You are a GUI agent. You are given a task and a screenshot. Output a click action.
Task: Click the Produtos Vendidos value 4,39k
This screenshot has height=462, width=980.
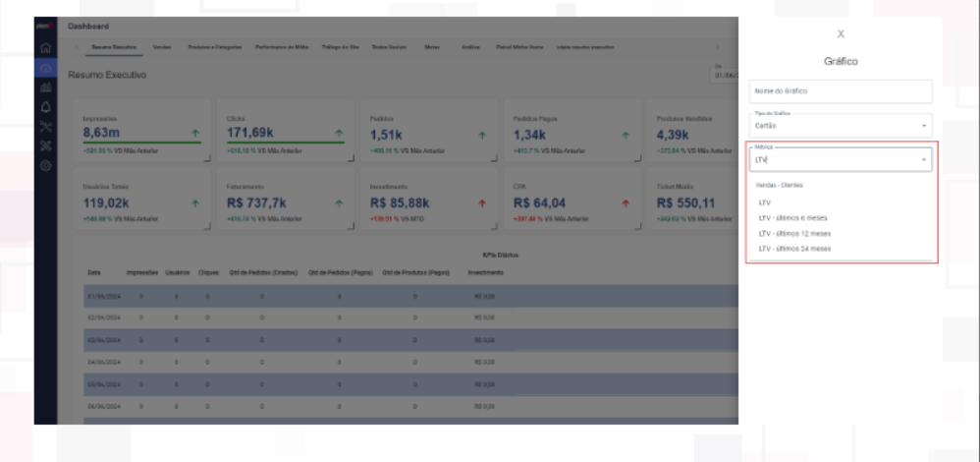[x=673, y=135]
